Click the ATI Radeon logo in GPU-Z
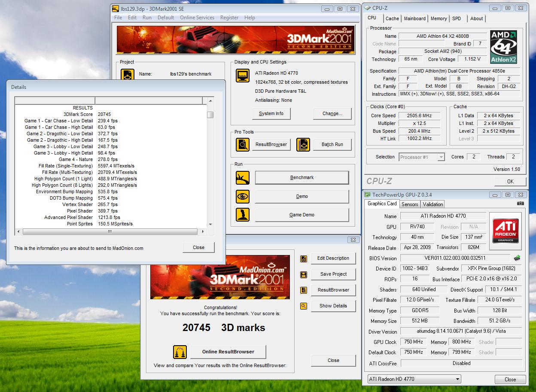Image resolution: width=536 pixels, height=392 pixels. [505, 231]
